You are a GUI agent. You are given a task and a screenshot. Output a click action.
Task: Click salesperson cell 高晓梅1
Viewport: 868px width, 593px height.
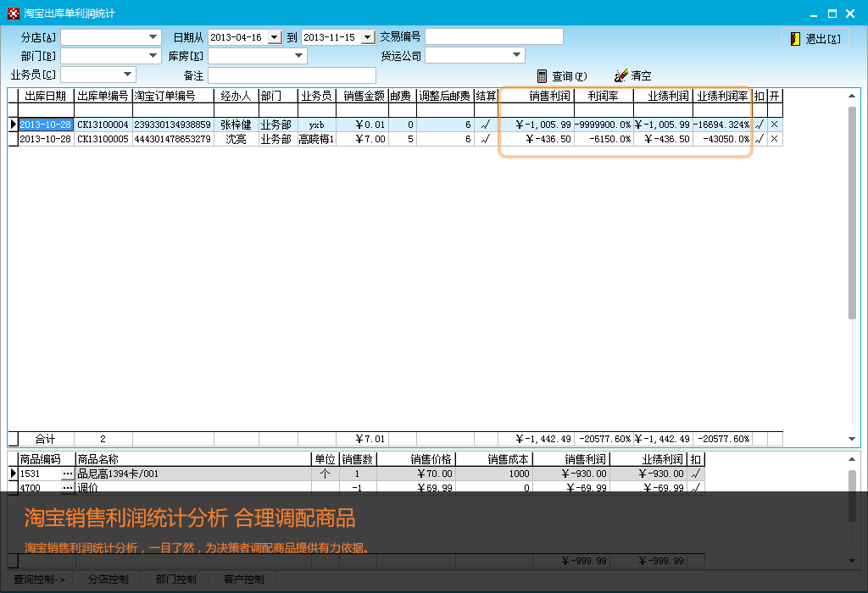(317, 139)
